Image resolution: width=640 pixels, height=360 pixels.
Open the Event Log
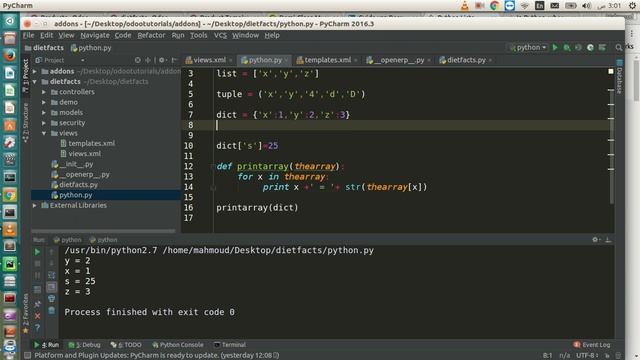592,345
